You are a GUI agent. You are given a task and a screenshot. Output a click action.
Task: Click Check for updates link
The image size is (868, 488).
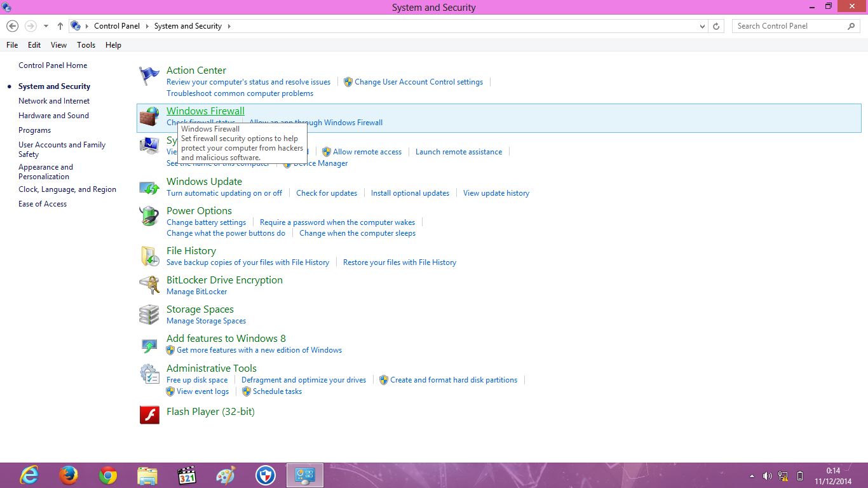[327, 193]
